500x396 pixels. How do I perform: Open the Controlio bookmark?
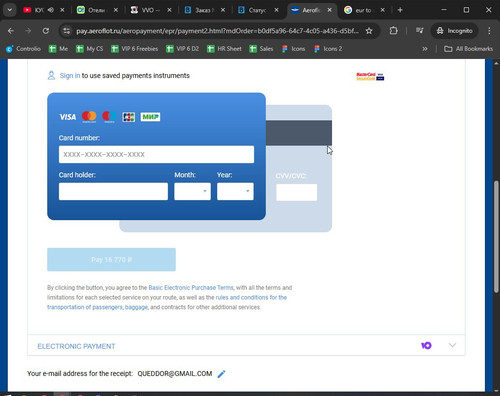coord(23,49)
